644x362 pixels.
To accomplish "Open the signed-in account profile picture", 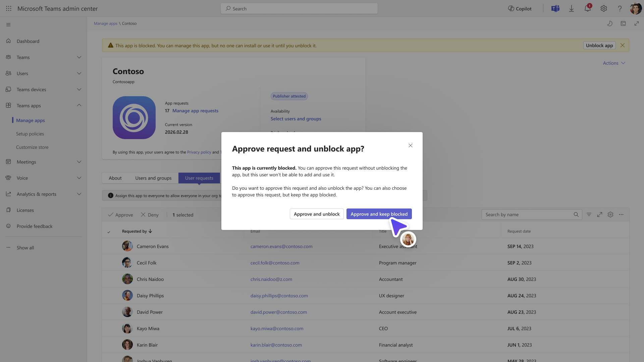I will [x=636, y=9].
